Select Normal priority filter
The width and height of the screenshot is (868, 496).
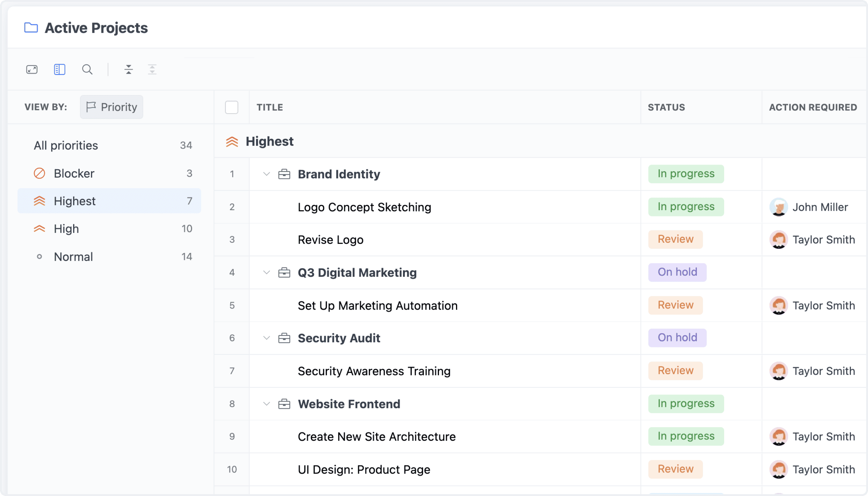tap(73, 256)
